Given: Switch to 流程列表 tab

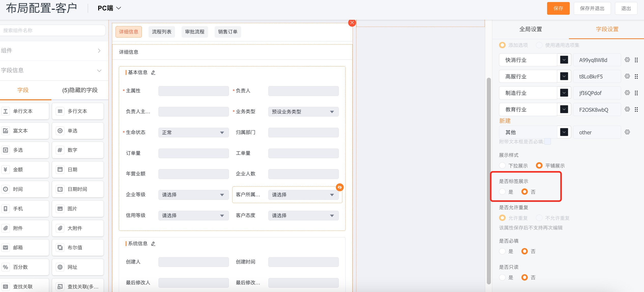Looking at the screenshot, I should [x=162, y=32].
